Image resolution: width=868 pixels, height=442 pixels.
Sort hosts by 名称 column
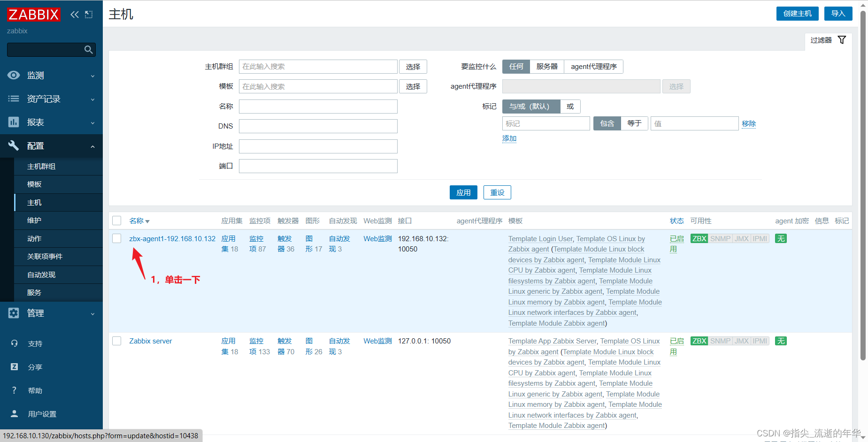click(139, 221)
